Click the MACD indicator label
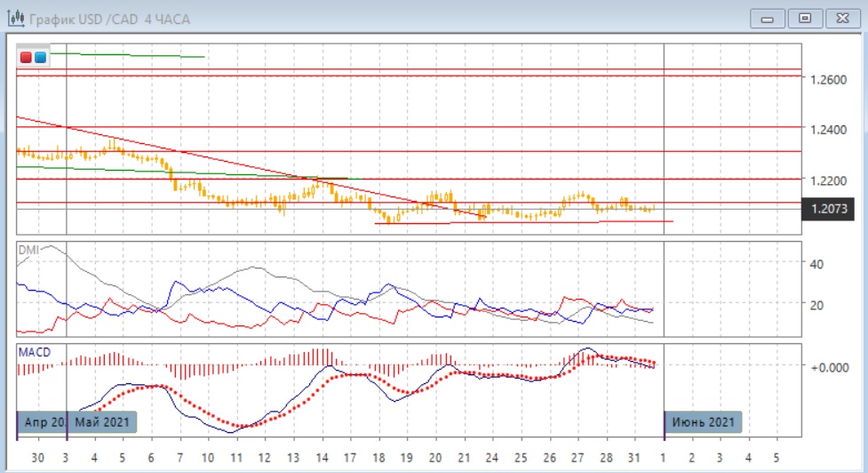 (35, 352)
